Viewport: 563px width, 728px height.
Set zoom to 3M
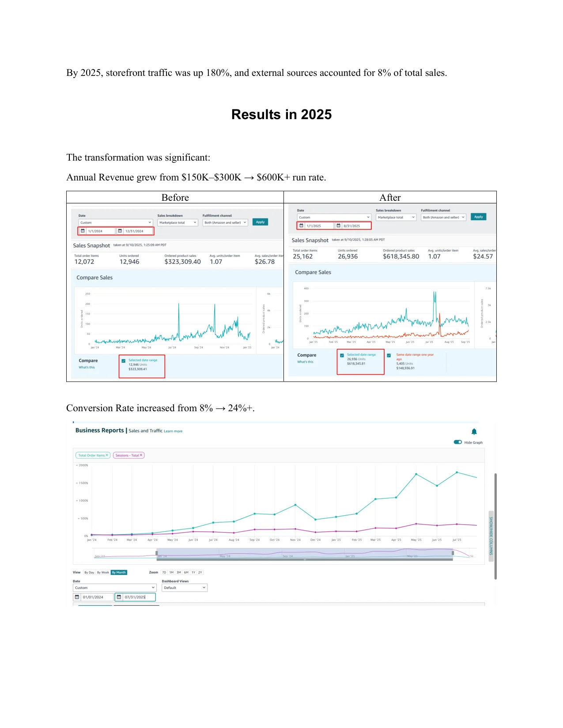click(x=179, y=572)
